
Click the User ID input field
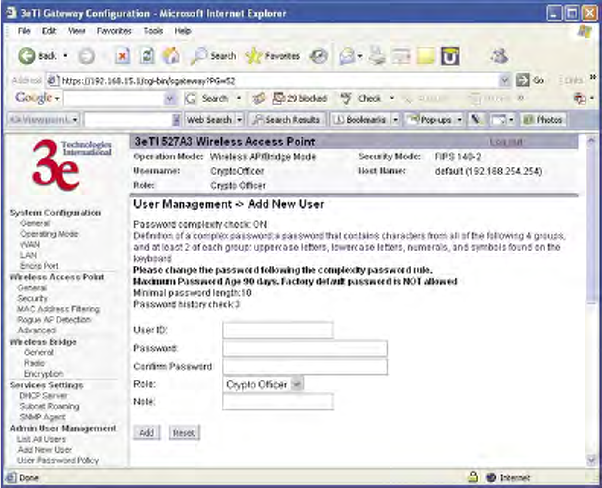coord(278,330)
